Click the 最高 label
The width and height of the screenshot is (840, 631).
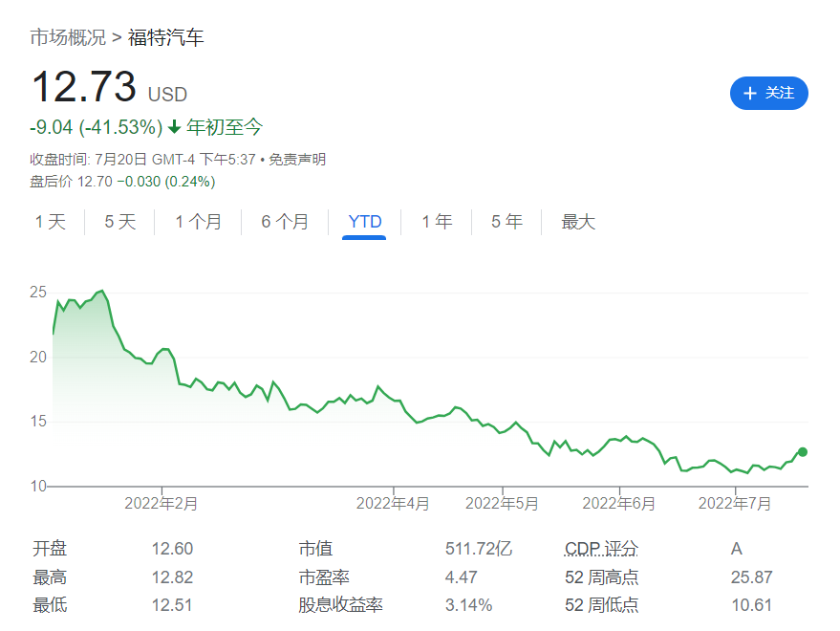point(50,577)
